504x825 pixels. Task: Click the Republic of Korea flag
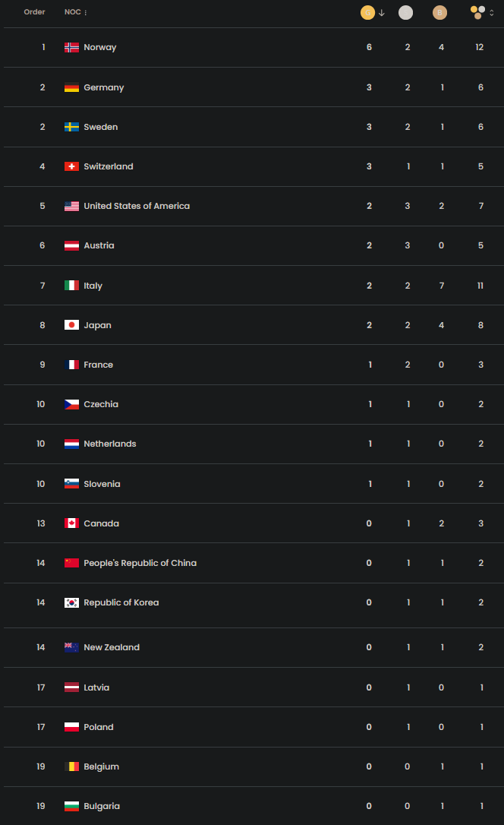pos(72,602)
